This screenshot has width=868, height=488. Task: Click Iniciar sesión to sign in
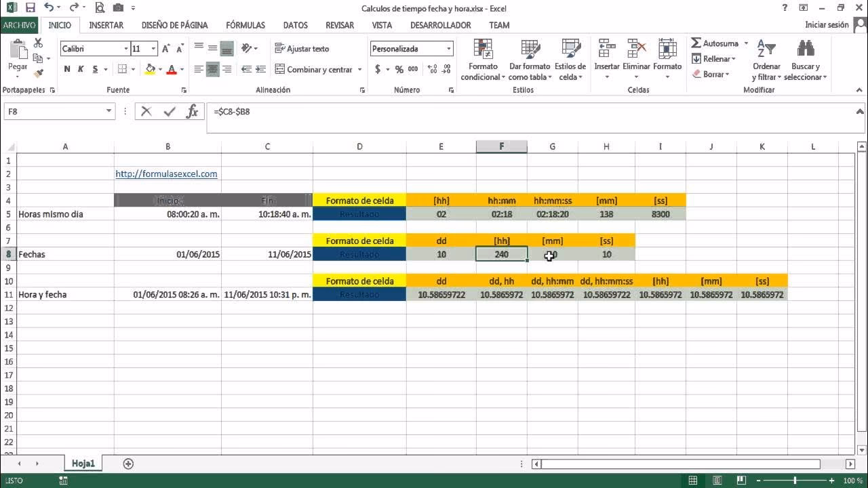827,25
